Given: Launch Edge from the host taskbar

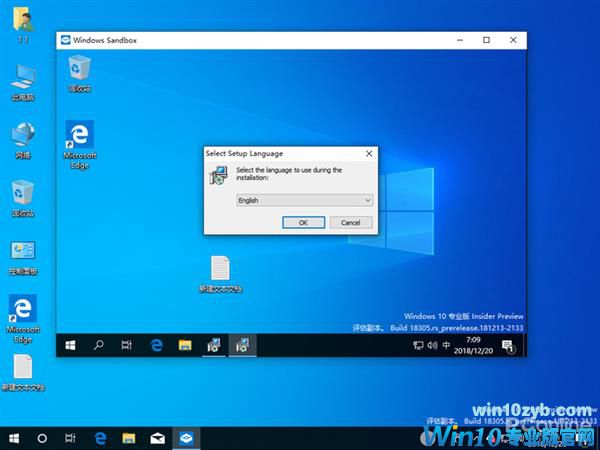Looking at the screenshot, I should pyautogui.click(x=100, y=438).
